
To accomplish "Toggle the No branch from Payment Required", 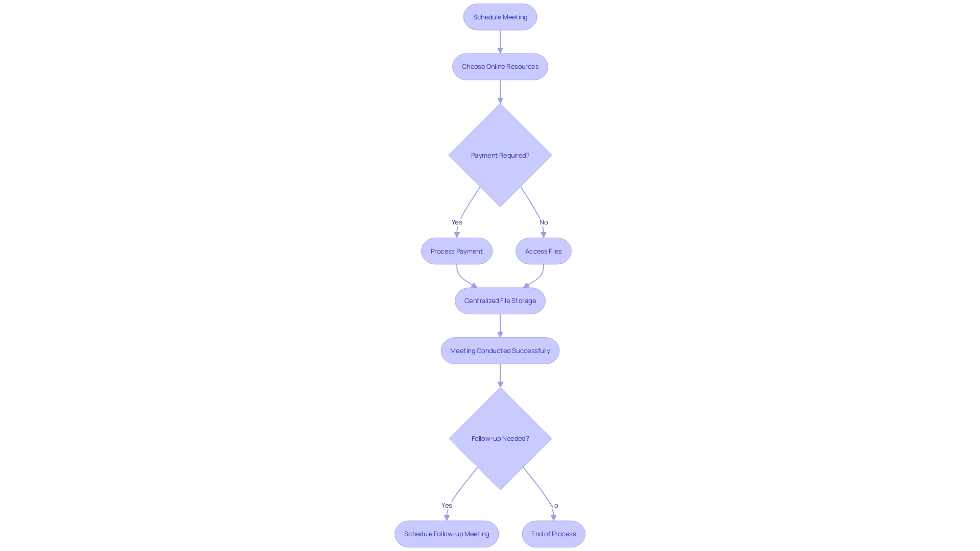I will pos(543,221).
